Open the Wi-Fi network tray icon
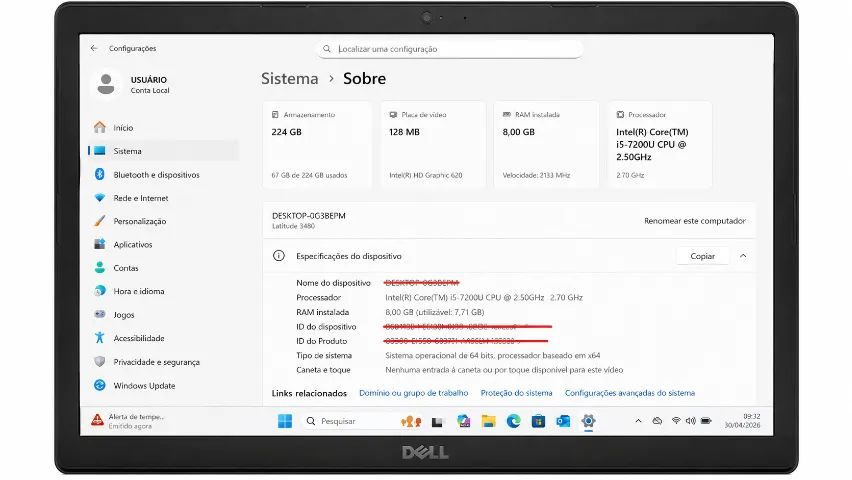 676,421
